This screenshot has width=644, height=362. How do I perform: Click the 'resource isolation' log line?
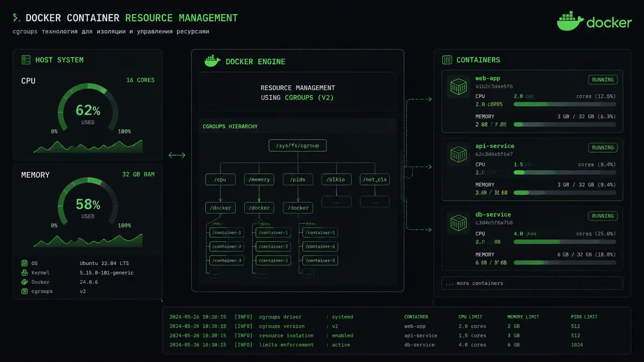coord(261,335)
